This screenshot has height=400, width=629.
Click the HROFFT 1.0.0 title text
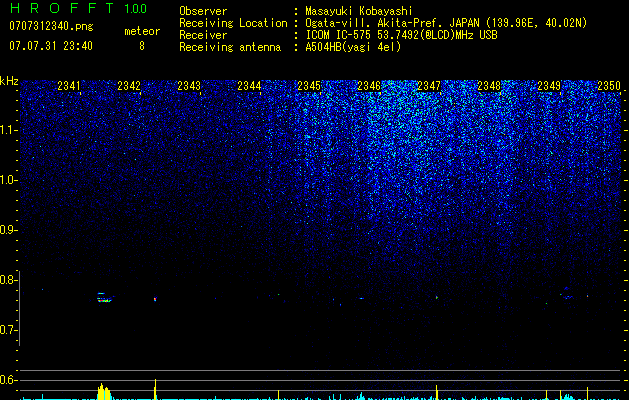[x=78, y=8]
